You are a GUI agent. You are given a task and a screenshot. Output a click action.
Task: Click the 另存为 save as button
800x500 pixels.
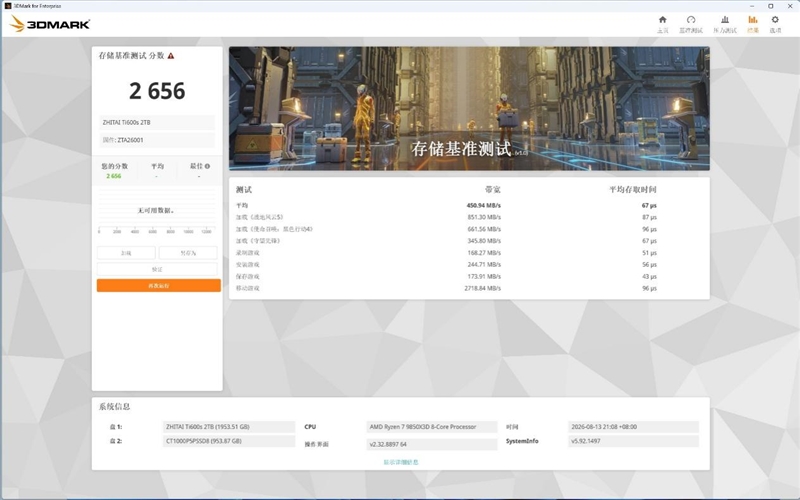188,253
